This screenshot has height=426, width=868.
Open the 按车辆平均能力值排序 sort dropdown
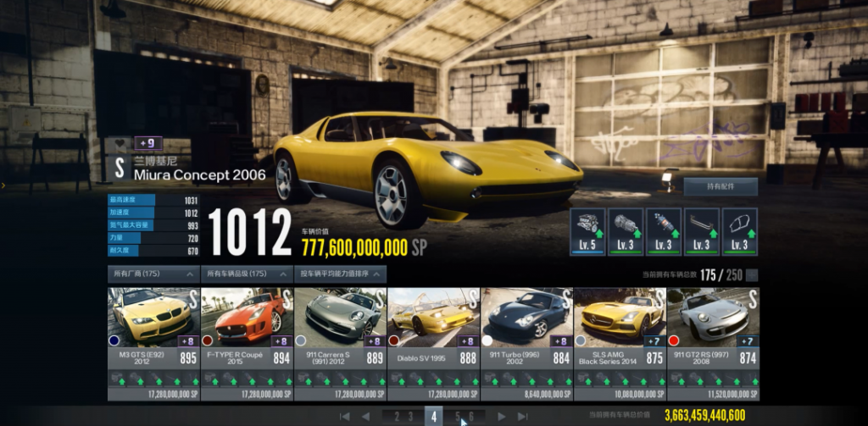[340, 274]
